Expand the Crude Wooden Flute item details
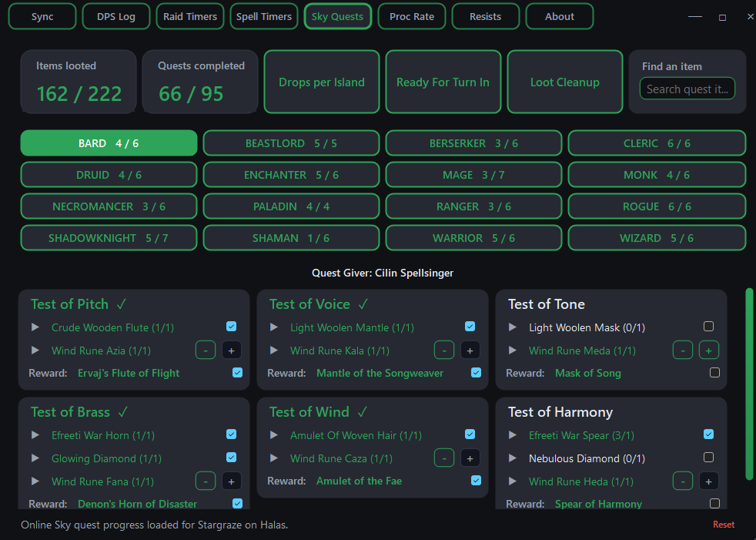756x540 pixels. pyautogui.click(x=35, y=327)
